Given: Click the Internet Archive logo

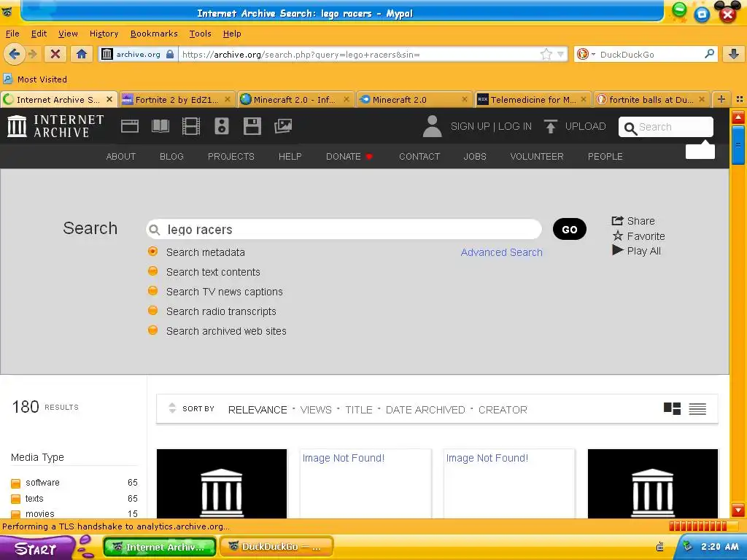Looking at the screenshot, I should 55,126.
